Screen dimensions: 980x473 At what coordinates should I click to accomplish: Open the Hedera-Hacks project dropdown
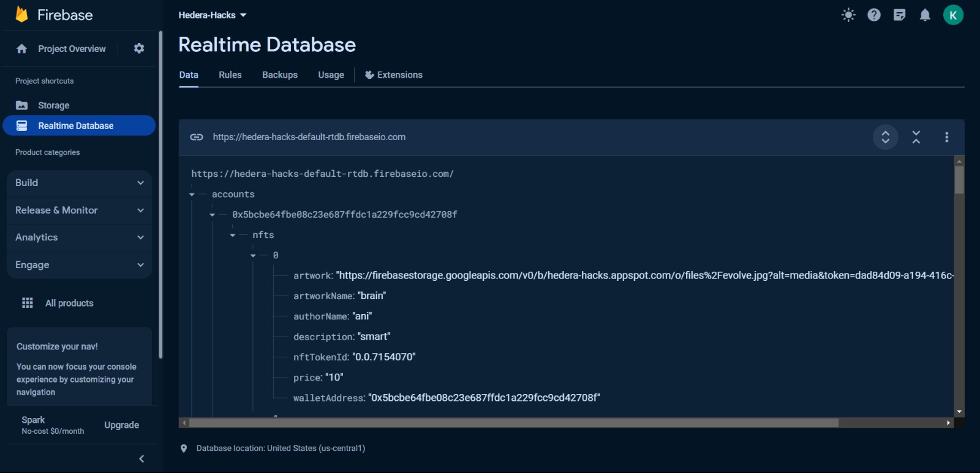click(213, 15)
